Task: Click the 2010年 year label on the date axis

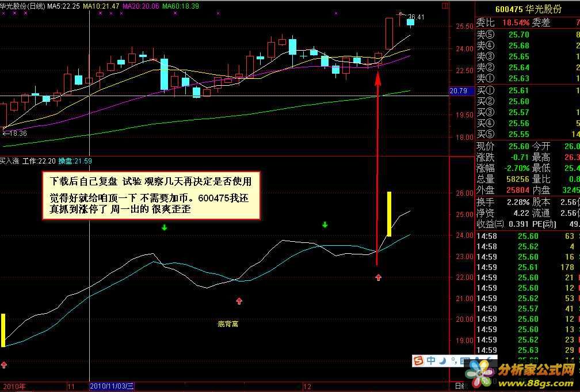Action: click(14, 386)
